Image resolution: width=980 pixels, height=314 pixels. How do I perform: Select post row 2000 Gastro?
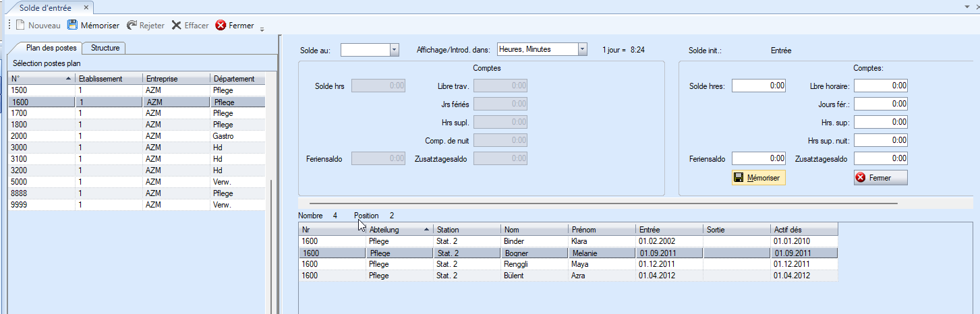click(135, 136)
